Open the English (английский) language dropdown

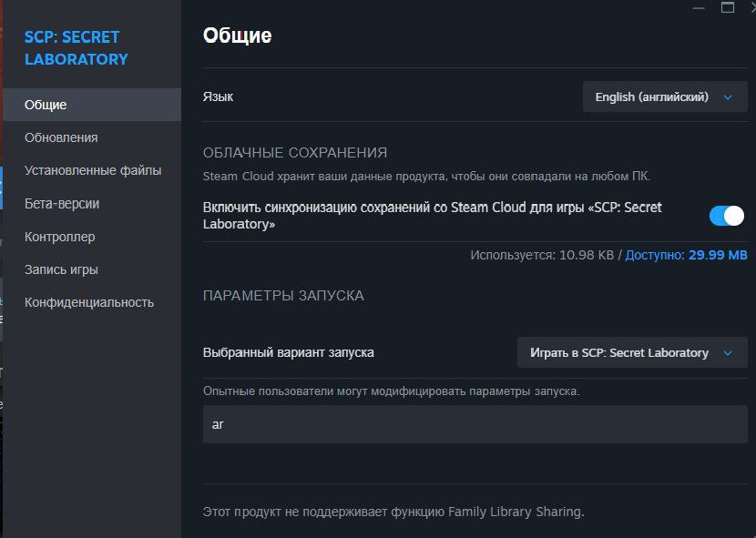tap(665, 96)
